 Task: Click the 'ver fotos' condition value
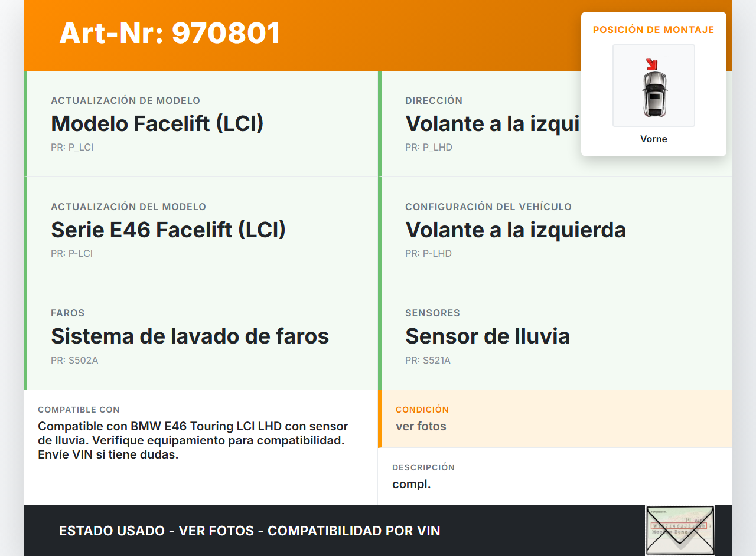(421, 426)
